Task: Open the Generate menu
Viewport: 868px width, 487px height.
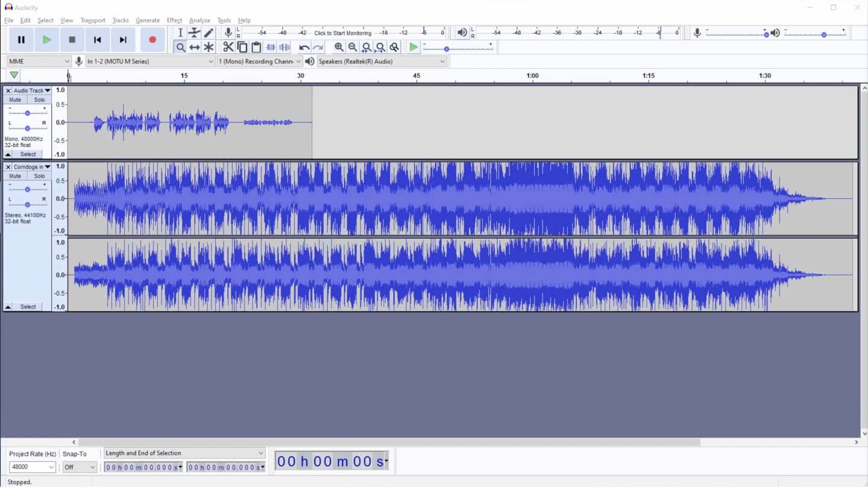Action: [148, 20]
